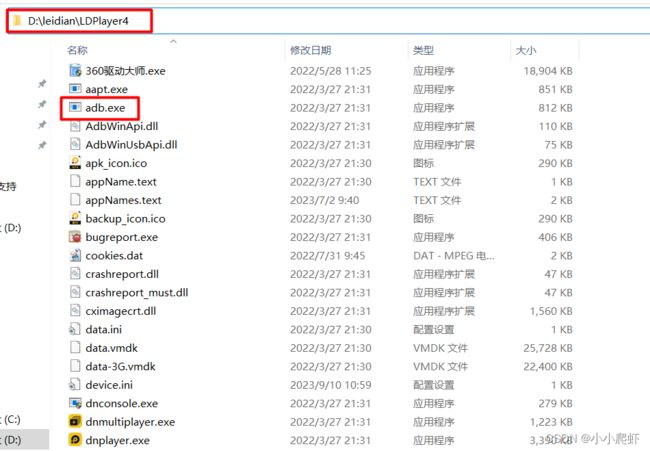Viewport: 650px width, 451px height.
Task: Click the 22,400 KB size value
Action: pos(548,366)
